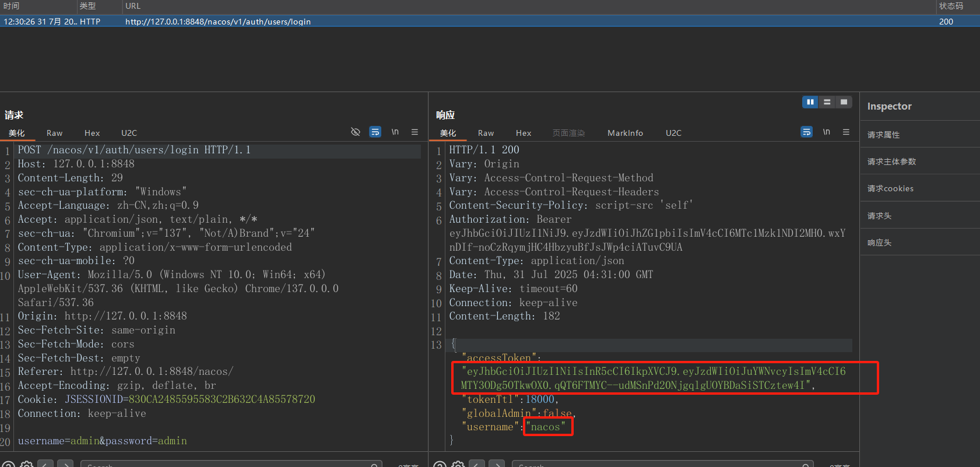Expand Inspector 请求头 section
Viewport: 980px width, 467px height.
[x=920, y=216]
